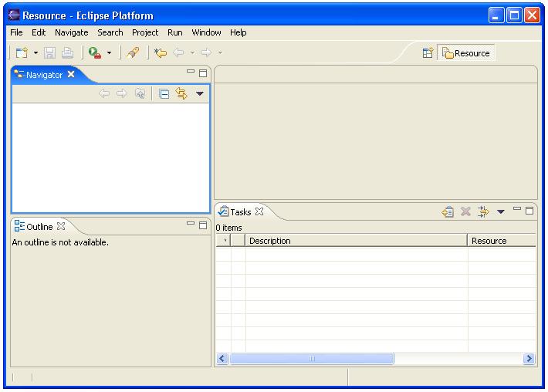Screen dimensions: 548x392
Task: Click the Tasks completed-status column header
Action: click(223, 241)
